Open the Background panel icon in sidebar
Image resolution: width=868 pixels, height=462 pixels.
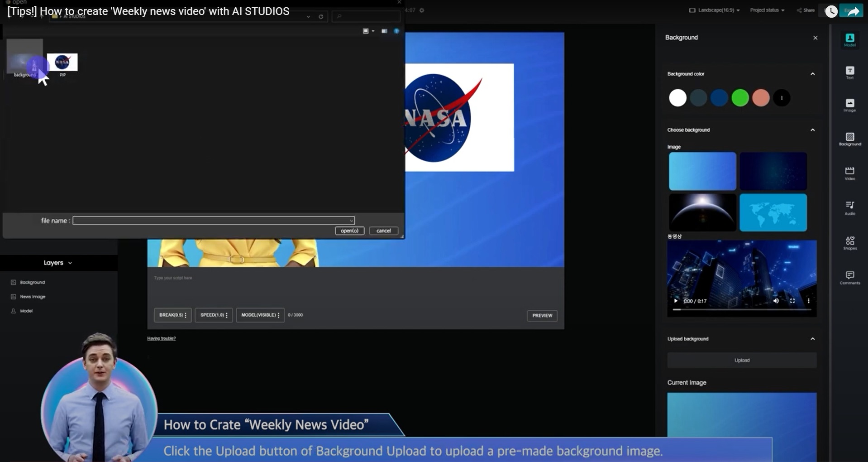click(x=849, y=139)
